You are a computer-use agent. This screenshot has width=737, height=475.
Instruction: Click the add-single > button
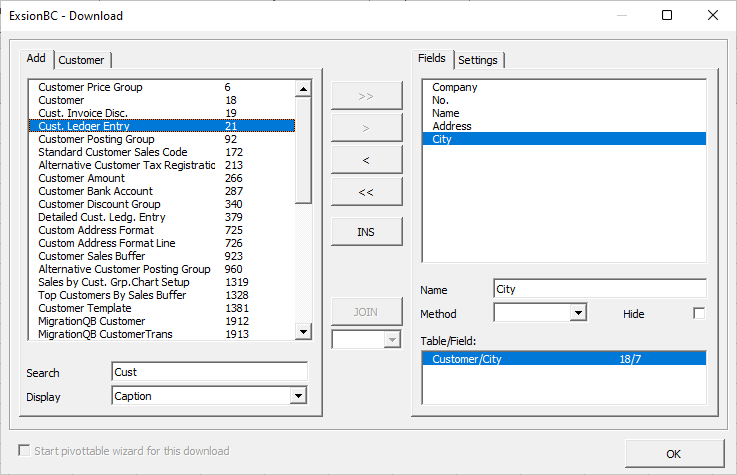click(x=367, y=128)
